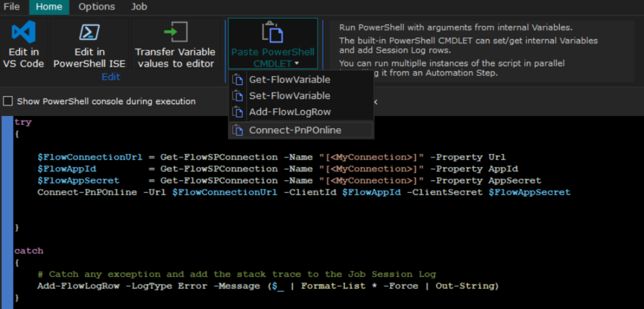Click the Paste PowerShell CMDLET clipboard icon
This screenshot has width=644, height=309.
[x=272, y=32]
